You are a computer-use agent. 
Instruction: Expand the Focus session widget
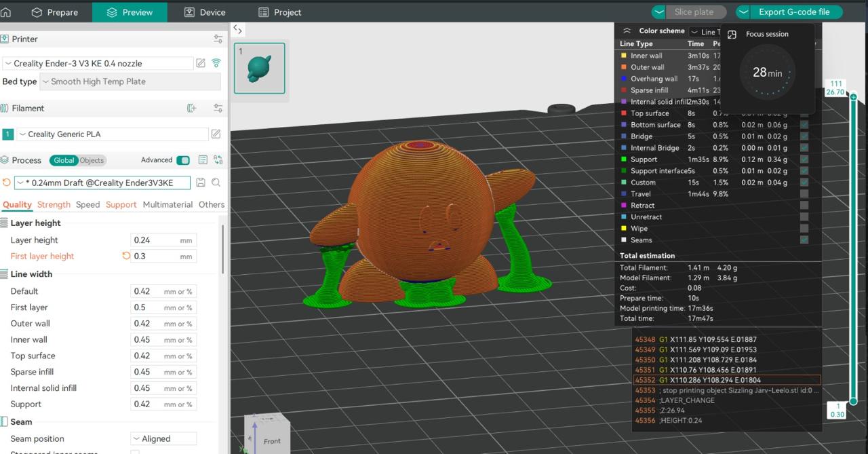732,35
